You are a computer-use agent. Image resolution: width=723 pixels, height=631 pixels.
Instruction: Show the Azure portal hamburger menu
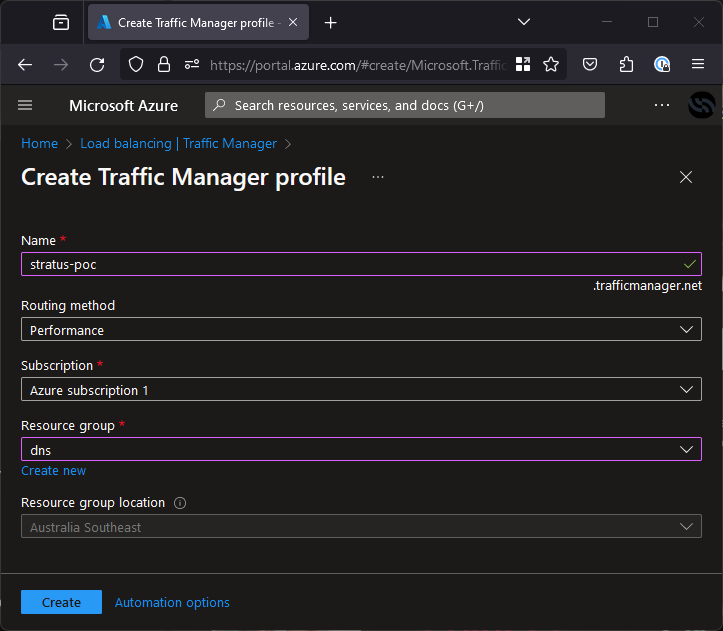click(x=25, y=105)
